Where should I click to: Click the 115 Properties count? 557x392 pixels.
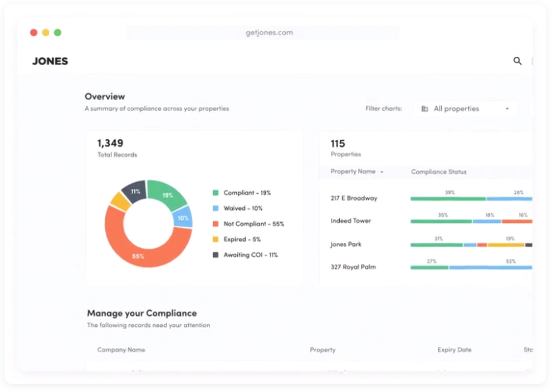[338, 144]
